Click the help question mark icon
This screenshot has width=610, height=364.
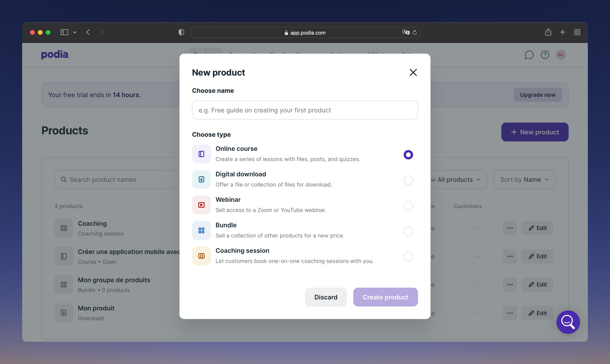click(x=545, y=55)
